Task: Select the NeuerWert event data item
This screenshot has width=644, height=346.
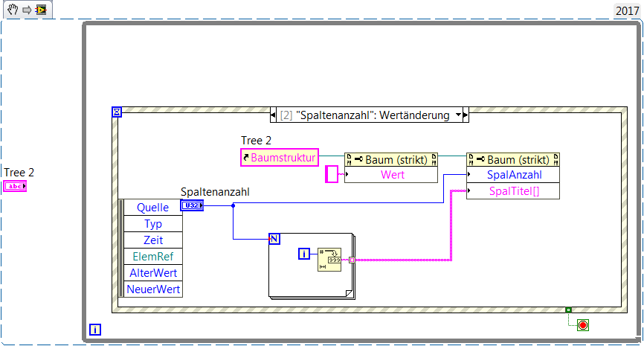Action: point(152,289)
